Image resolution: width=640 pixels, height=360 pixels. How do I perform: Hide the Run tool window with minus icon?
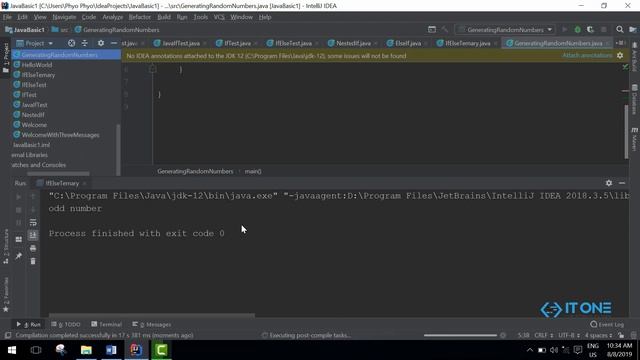pyautogui.click(x=622, y=183)
